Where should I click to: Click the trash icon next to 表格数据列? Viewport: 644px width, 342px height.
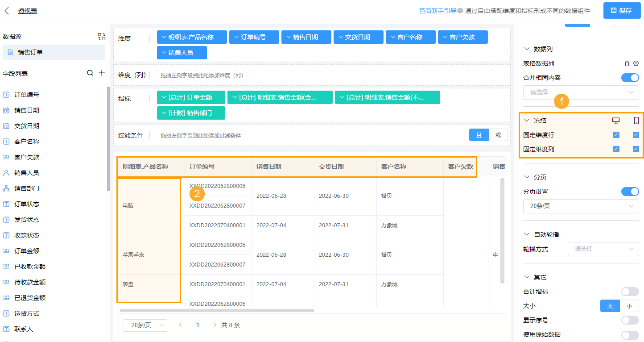[627, 63]
